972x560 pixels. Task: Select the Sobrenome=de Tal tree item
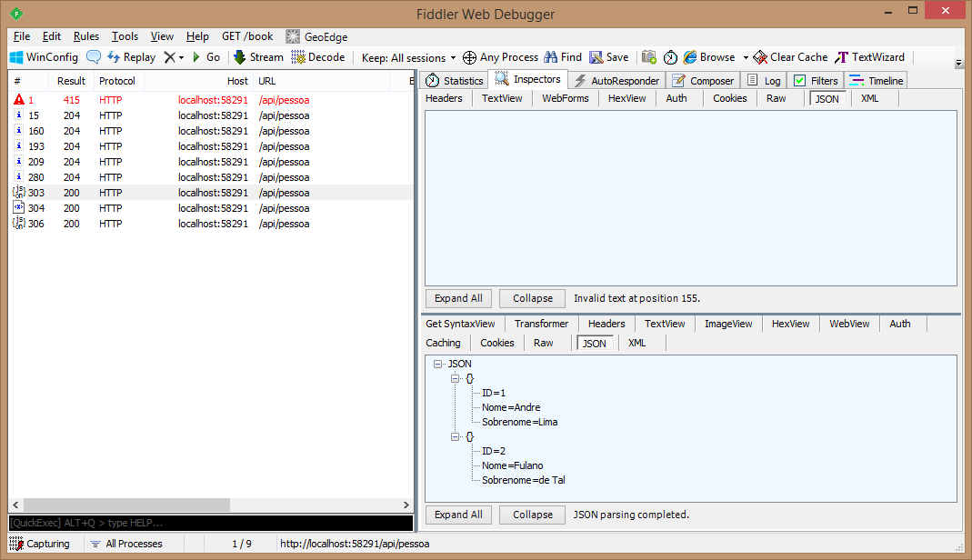tap(524, 480)
